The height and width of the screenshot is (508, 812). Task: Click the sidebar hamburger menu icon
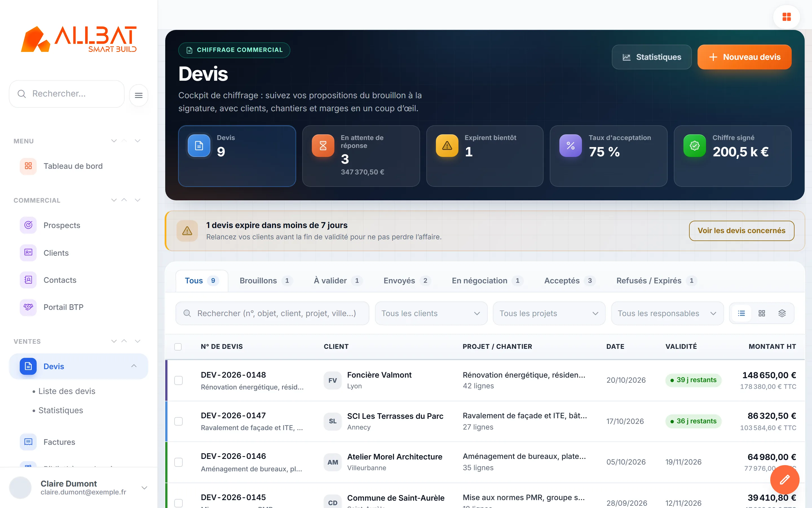[x=139, y=95]
